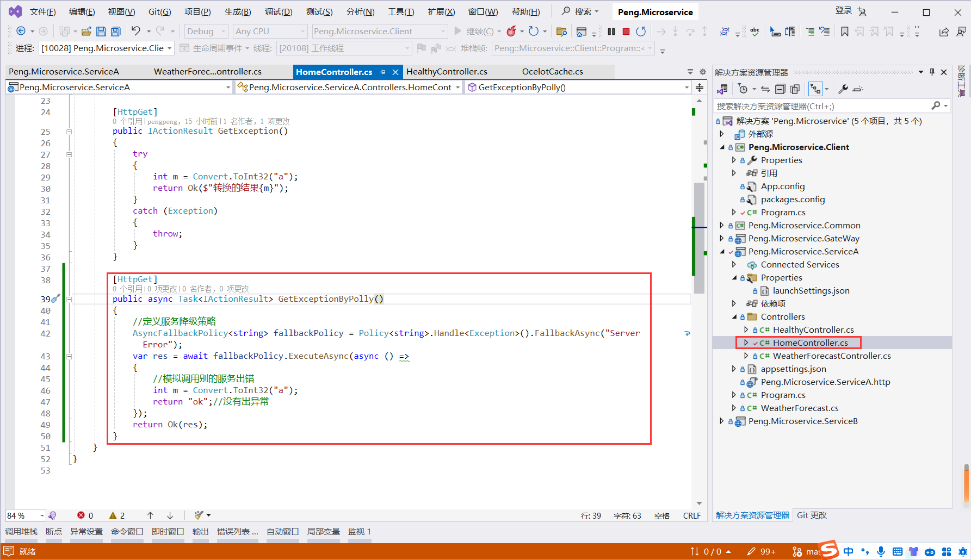Open a file with the folder icon
The width and height of the screenshot is (971, 560).
click(x=86, y=32)
